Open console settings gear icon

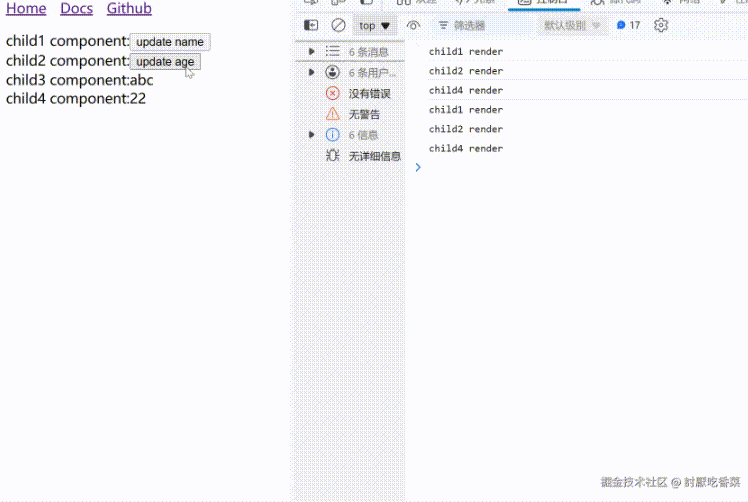click(x=661, y=25)
